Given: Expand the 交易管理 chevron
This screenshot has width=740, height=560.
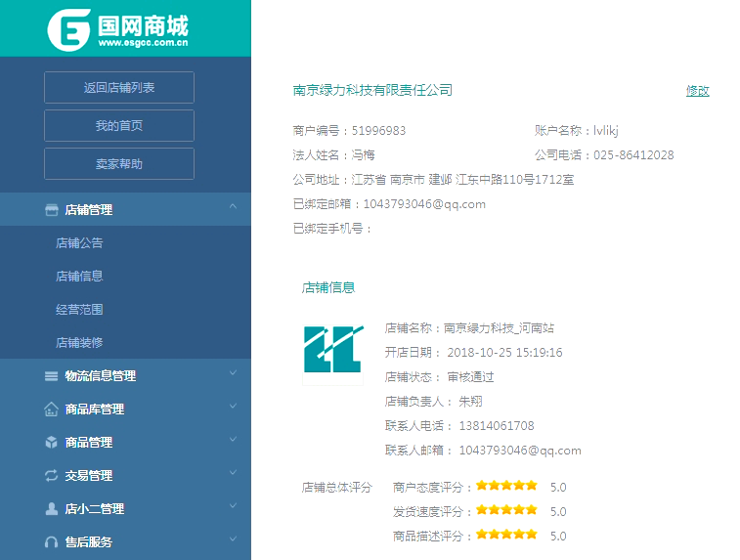Looking at the screenshot, I should 233,472.
